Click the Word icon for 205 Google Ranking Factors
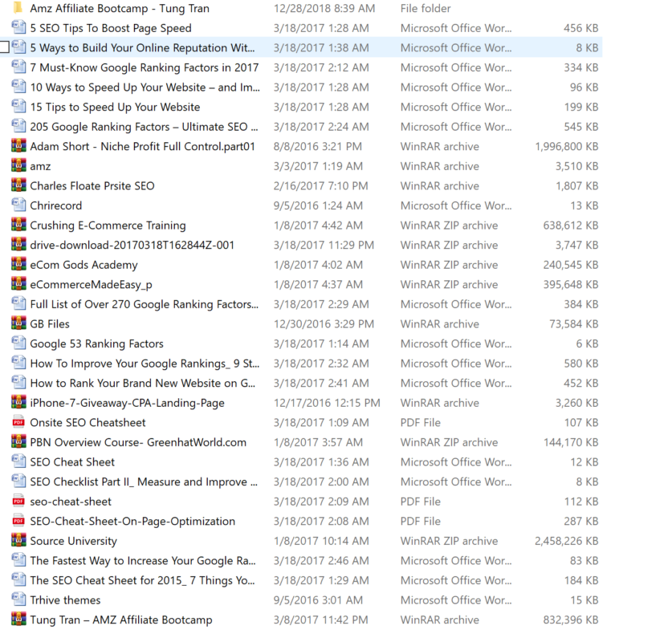This screenshot has height=642, width=672. coord(18,126)
